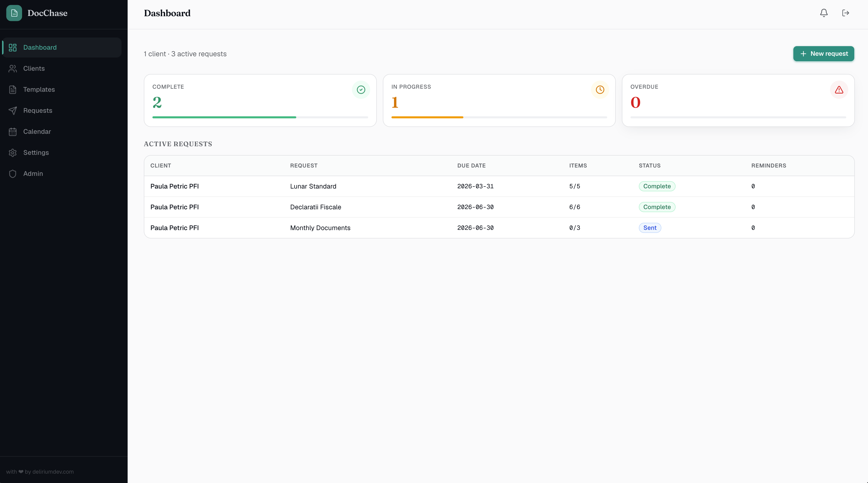868x483 pixels.
Task: Select the Monthly Documents request row
Action: click(x=499, y=228)
